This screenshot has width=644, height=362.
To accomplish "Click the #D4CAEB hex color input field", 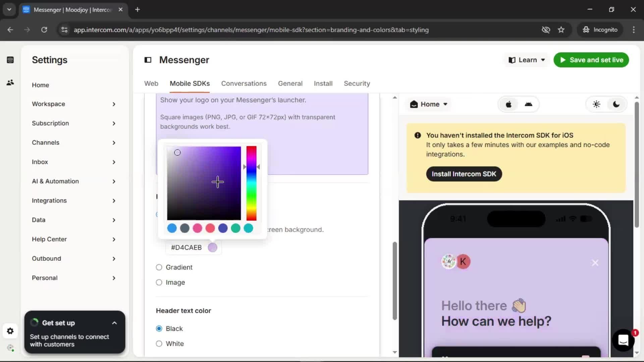I will click(186, 248).
